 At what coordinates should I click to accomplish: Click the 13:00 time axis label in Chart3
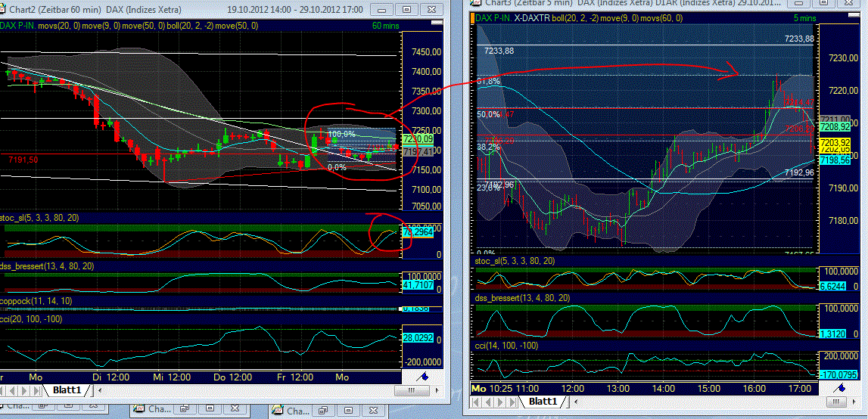point(618,389)
